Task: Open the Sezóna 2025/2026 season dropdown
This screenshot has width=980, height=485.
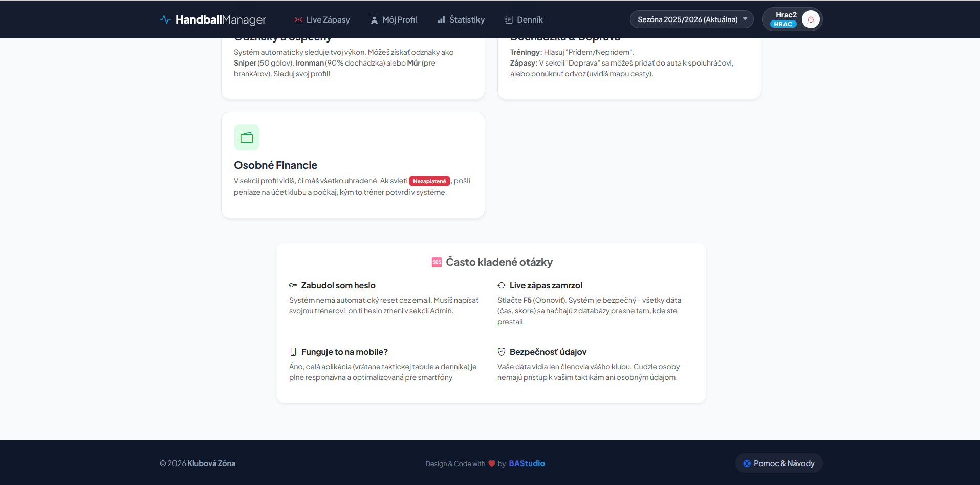Action: [687, 19]
